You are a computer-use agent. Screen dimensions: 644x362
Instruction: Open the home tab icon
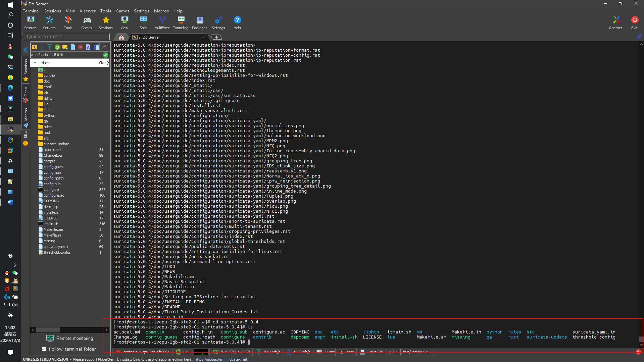pos(121,37)
